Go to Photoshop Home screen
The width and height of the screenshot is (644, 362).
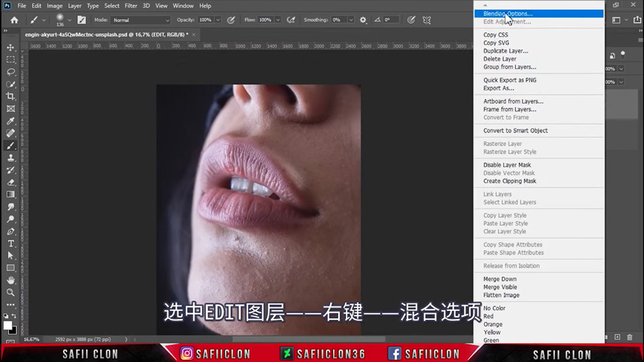[14, 20]
